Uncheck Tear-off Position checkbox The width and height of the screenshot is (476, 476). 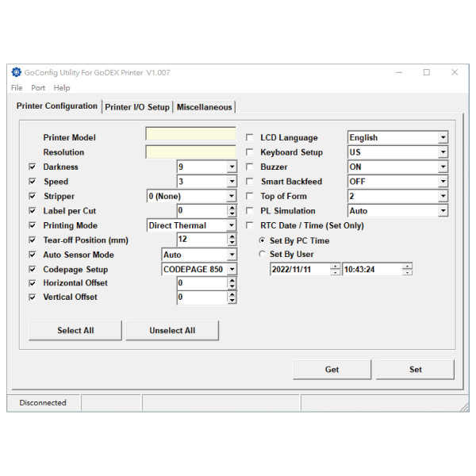[x=32, y=240]
